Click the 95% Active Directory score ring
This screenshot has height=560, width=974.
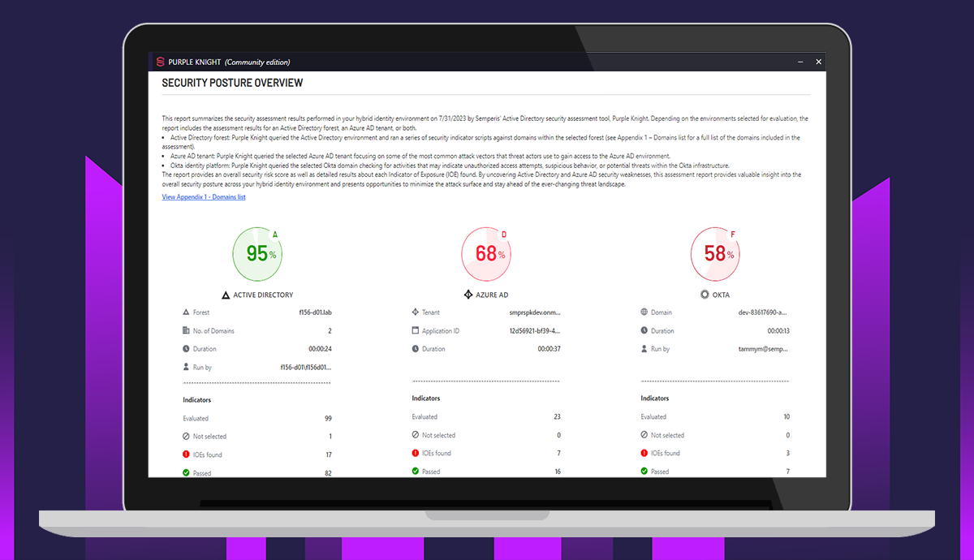tap(257, 253)
